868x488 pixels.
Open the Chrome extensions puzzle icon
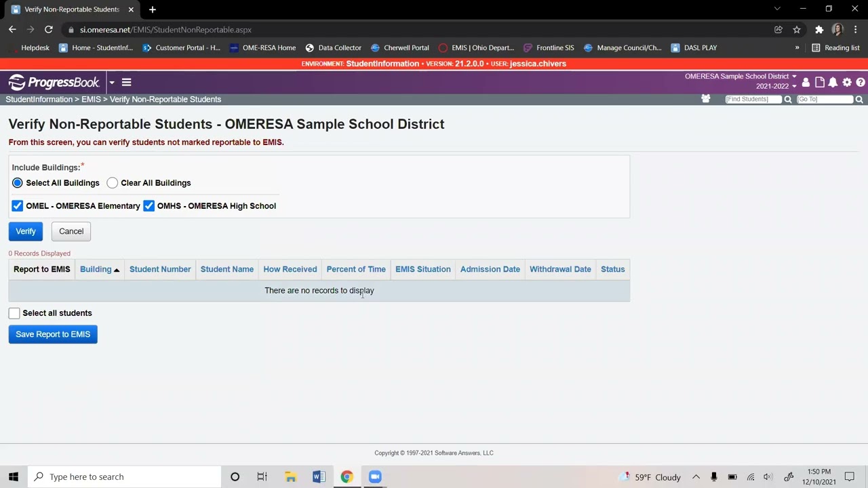point(819,30)
